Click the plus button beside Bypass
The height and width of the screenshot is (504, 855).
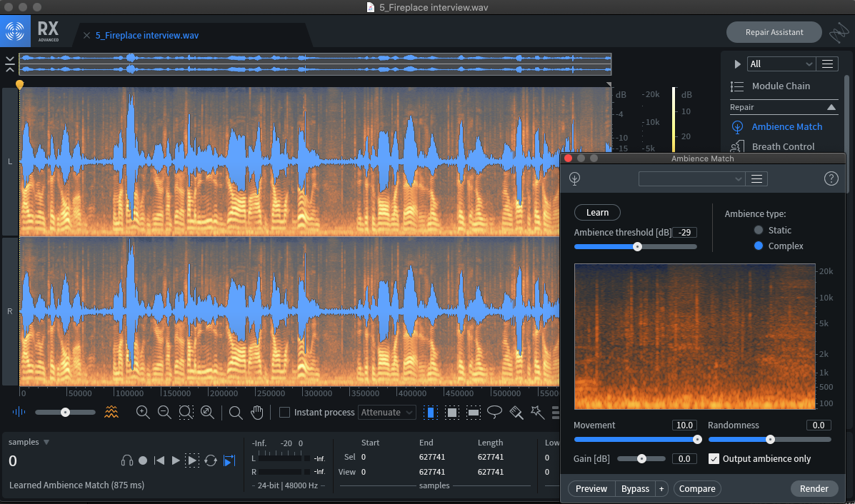tap(661, 489)
